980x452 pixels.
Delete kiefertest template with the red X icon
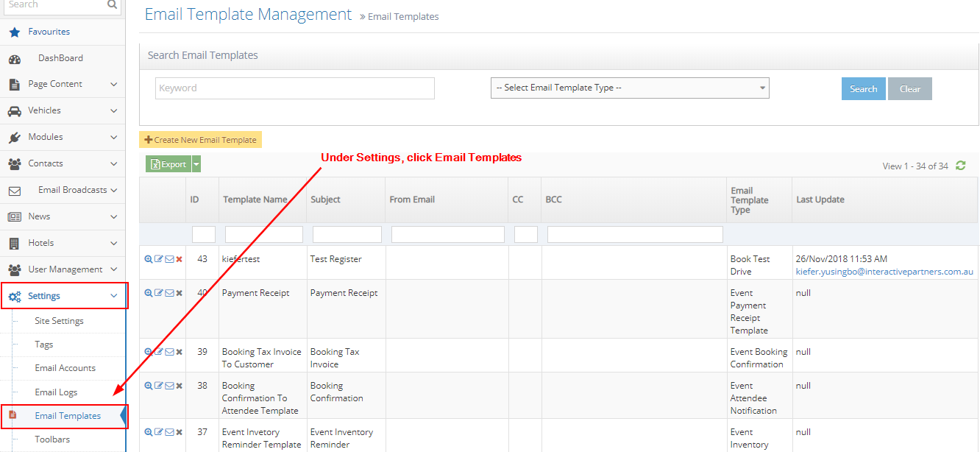tap(180, 259)
